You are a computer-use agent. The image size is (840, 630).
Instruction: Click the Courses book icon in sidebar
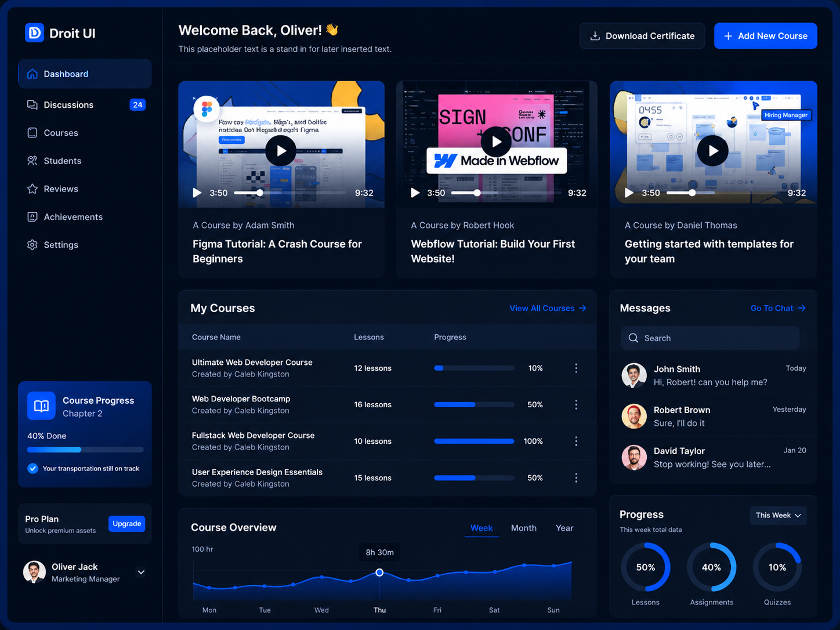[x=32, y=133]
